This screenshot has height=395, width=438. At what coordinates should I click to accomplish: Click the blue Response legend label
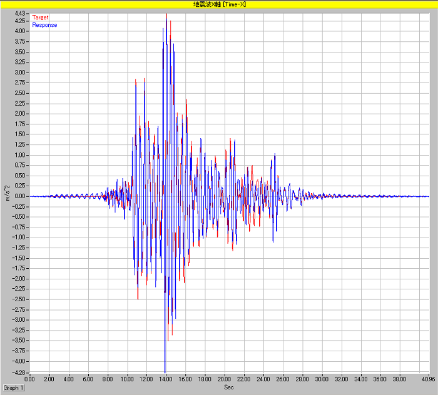[x=44, y=25]
